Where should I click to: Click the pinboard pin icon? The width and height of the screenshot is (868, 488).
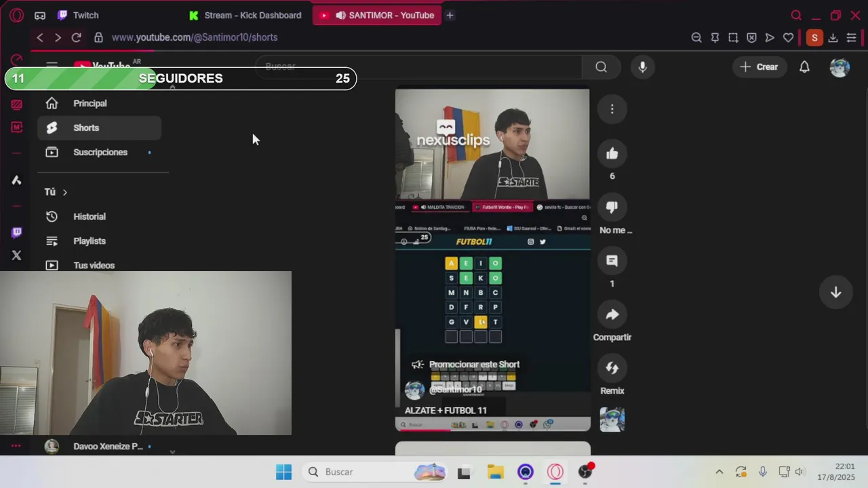[x=715, y=37]
